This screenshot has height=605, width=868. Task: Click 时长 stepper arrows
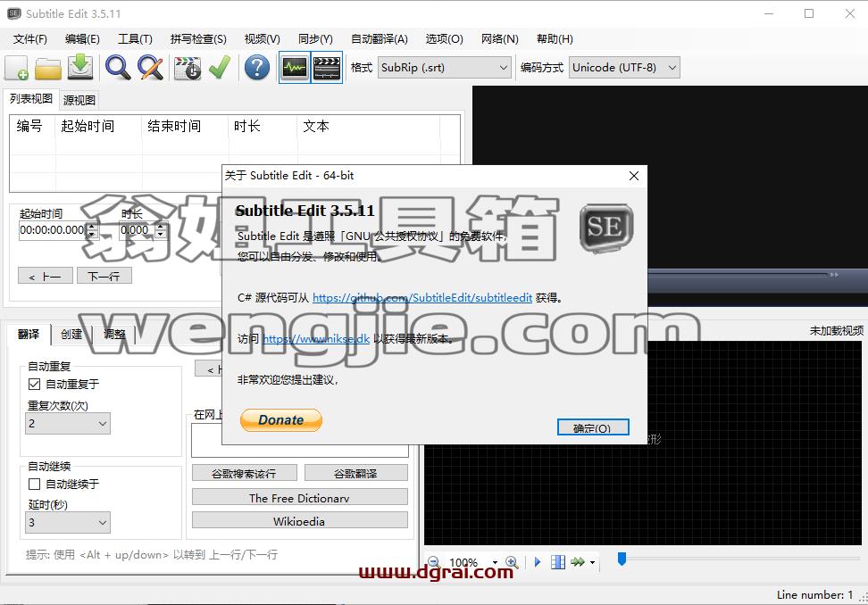pyautogui.click(x=161, y=230)
